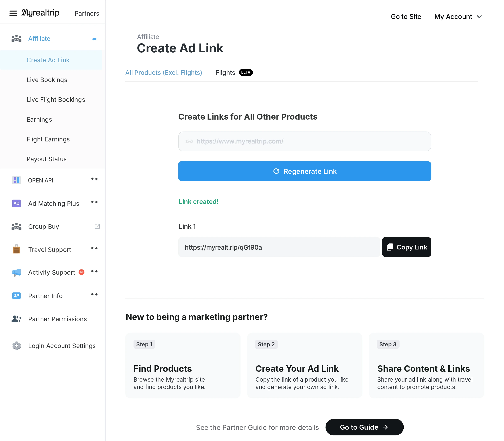Click the Ad Matching Plus AD icon
The image size is (504, 441).
[x=16, y=203]
